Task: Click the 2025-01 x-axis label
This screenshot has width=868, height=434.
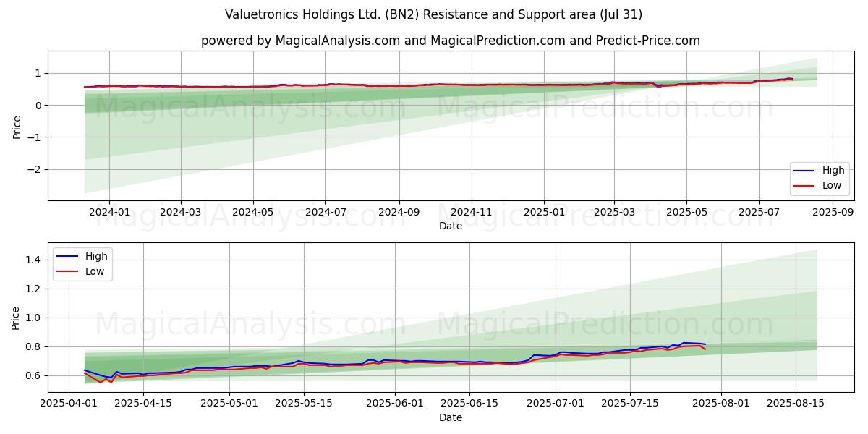Action: (x=544, y=213)
